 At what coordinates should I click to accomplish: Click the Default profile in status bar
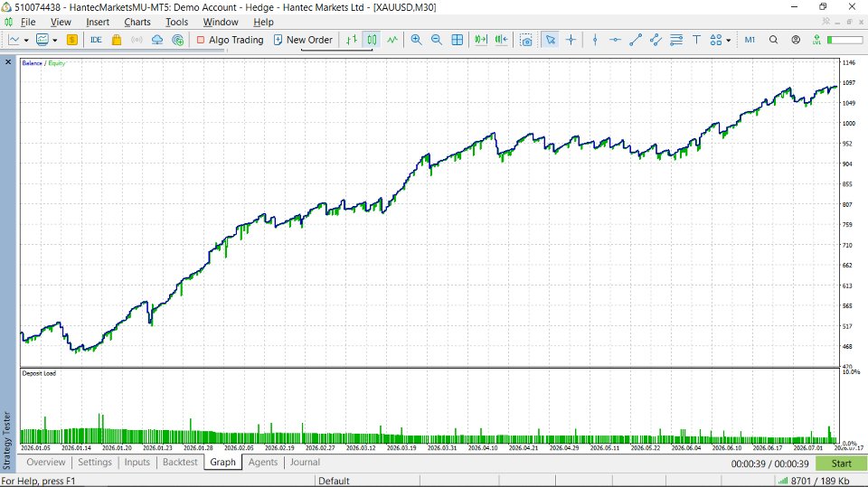click(x=334, y=481)
